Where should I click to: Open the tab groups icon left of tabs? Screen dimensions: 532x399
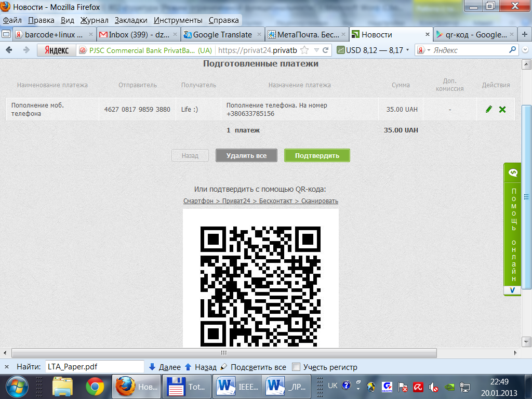point(6,34)
